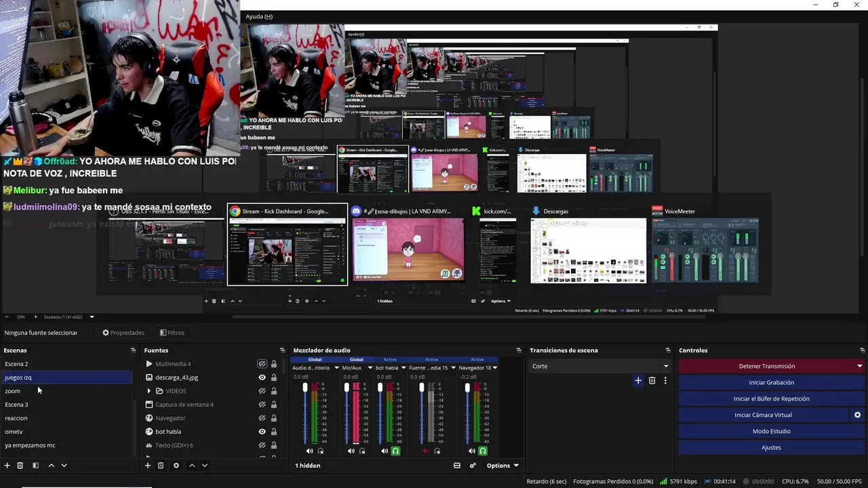Unlock the Multimedia 4 source

[x=274, y=364]
